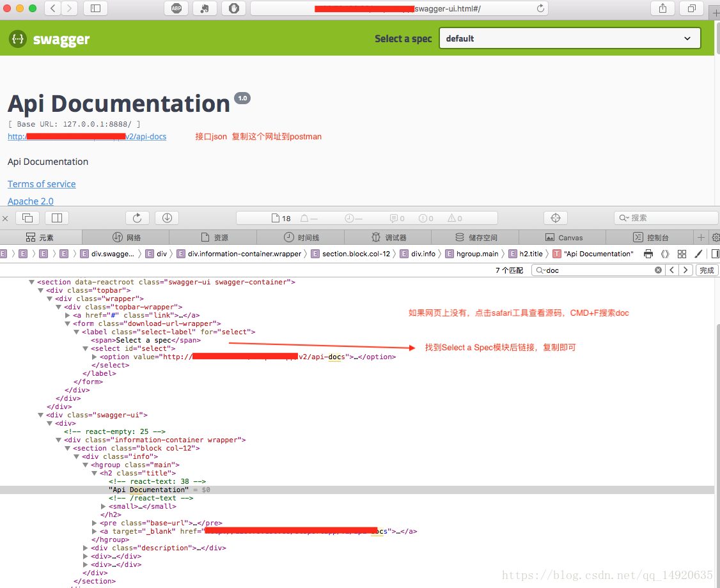720x588 pixels.
Task: Select hgroup.main breadcrumb item
Action: pos(472,254)
